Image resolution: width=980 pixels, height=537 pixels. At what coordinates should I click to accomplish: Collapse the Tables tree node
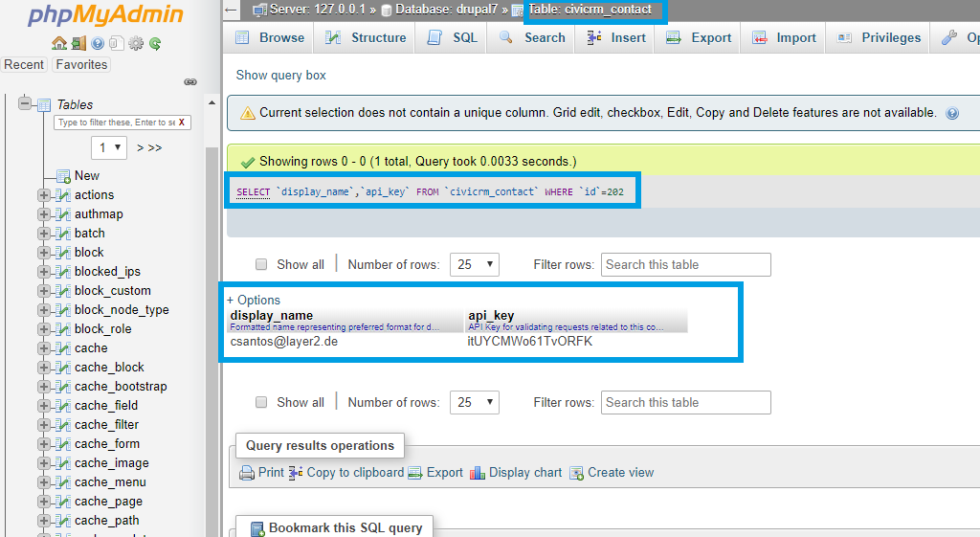point(25,104)
